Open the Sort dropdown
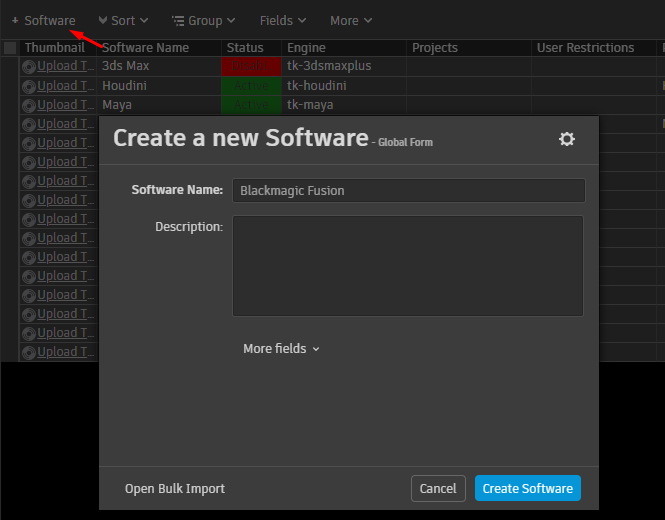The width and height of the screenshot is (665, 520). click(x=123, y=20)
